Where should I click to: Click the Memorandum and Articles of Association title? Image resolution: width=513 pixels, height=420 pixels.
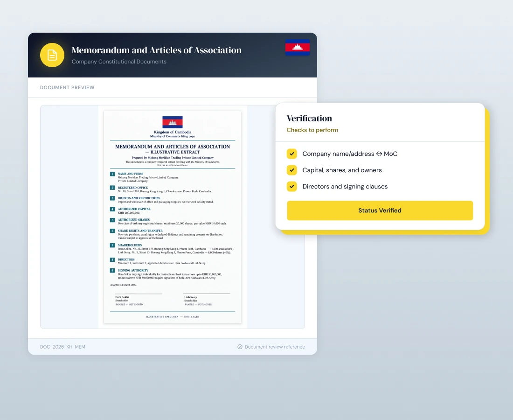156,50
